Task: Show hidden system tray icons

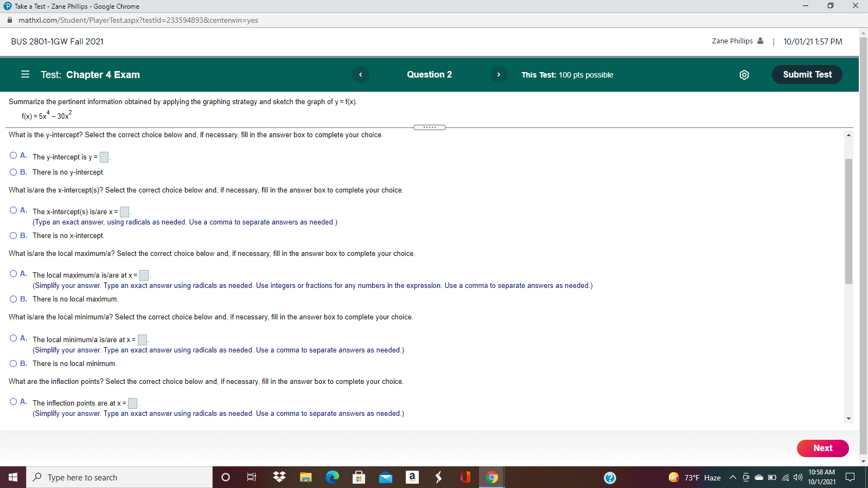Action: point(732,477)
